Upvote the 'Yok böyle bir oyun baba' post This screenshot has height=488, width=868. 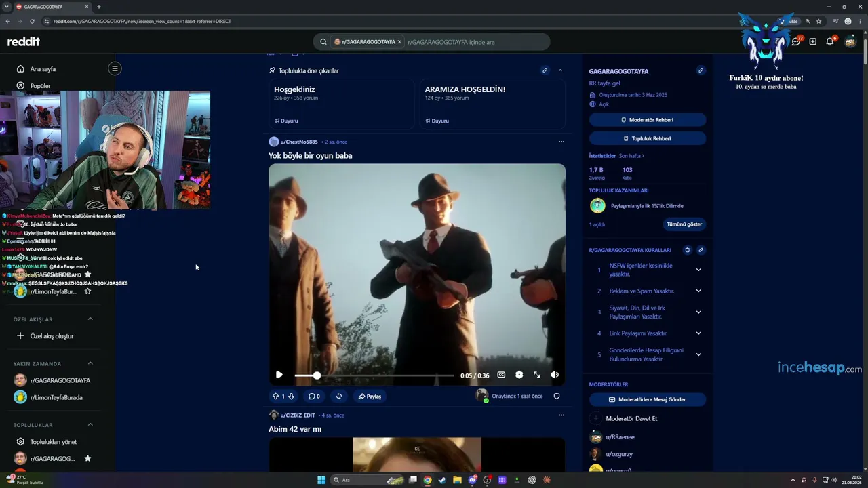click(x=275, y=396)
